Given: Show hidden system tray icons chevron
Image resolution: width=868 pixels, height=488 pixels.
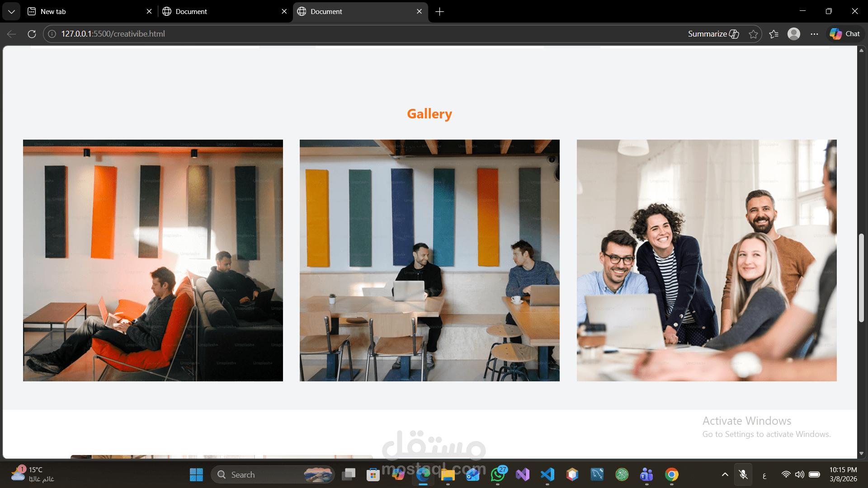Looking at the screenshot, I should tap(725, 474).
